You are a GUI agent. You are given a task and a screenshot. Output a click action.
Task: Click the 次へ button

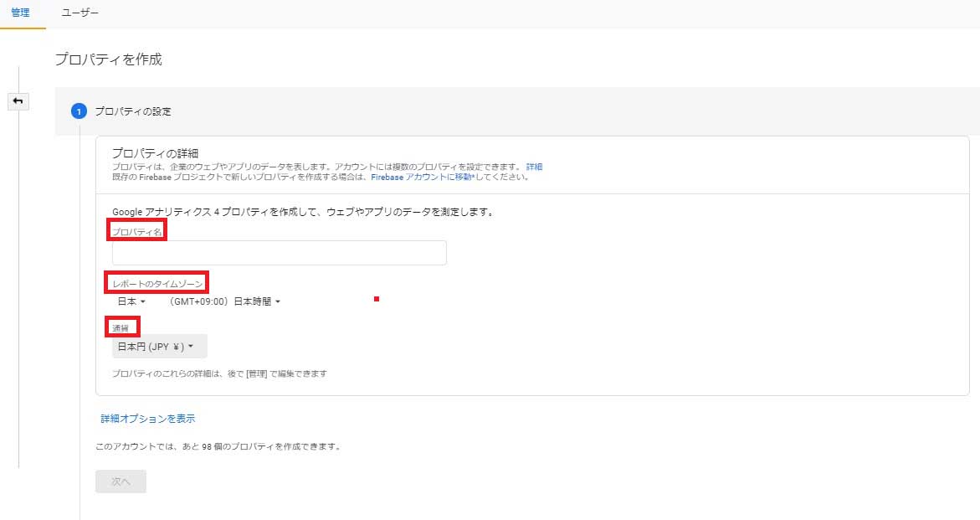click(121, 481)
